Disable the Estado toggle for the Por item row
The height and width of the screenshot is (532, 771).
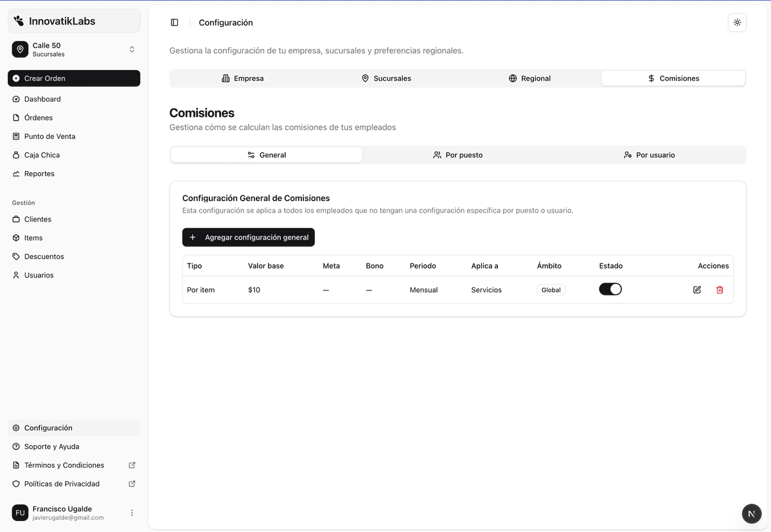[x=610, y=288]
